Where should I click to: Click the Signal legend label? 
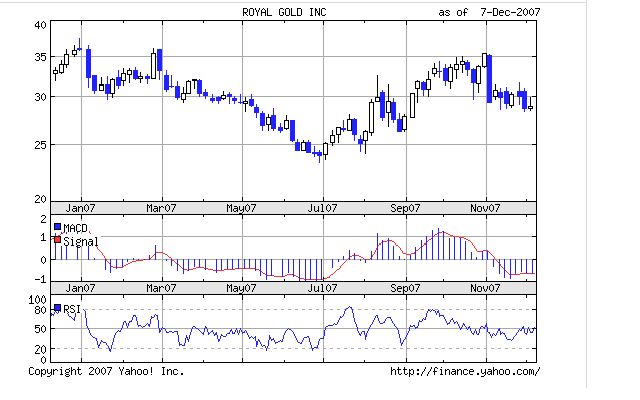click(x=81, y=242)
